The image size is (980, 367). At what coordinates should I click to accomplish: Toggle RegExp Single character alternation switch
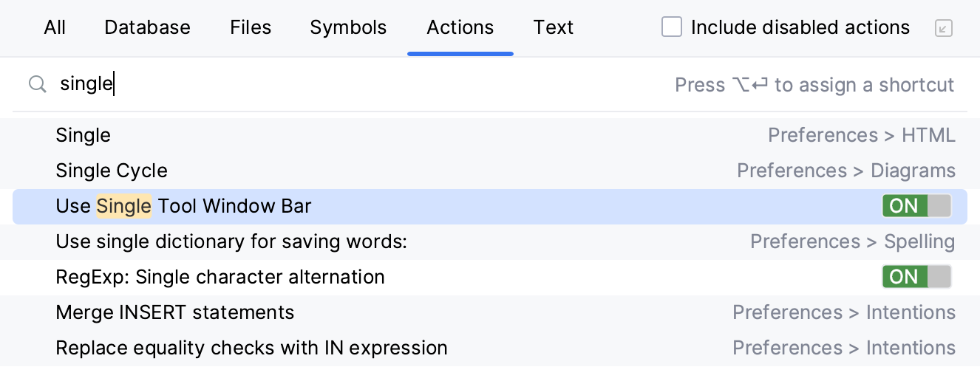pos(916,277)
